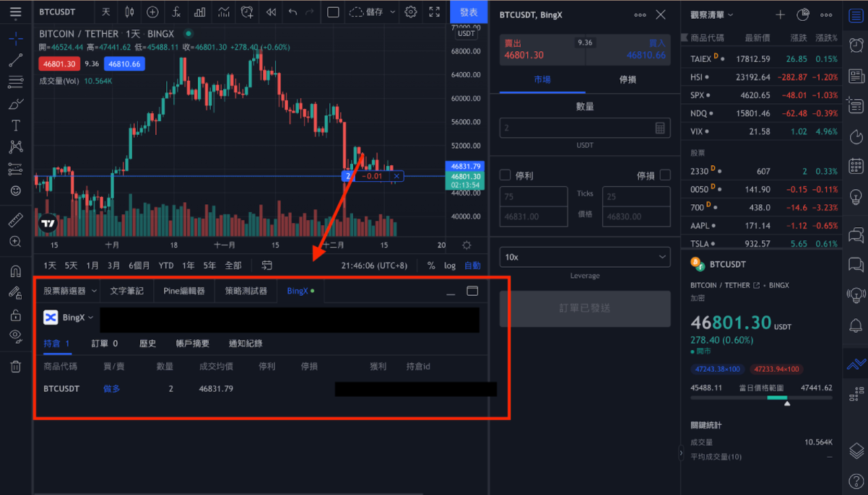
Task: Open the indicator templates icon
Action: (224, 12)
